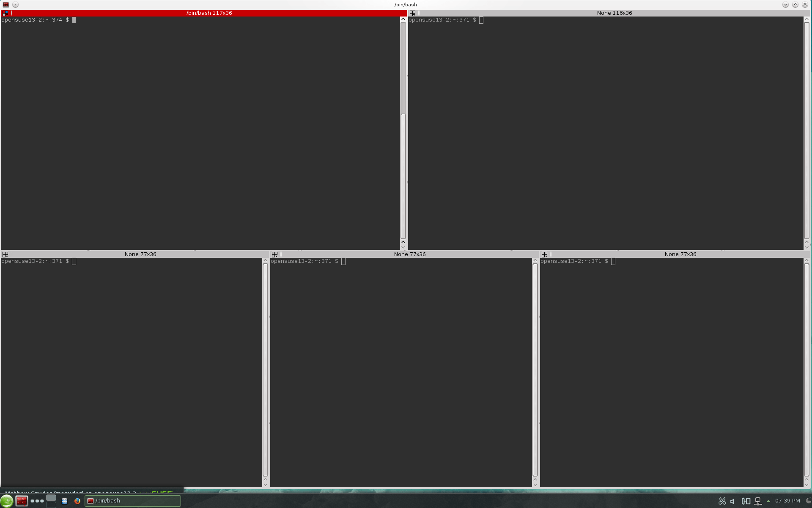Click the red Terminator launcher in taskbar
812x508 pixels.
pos(22,501)
